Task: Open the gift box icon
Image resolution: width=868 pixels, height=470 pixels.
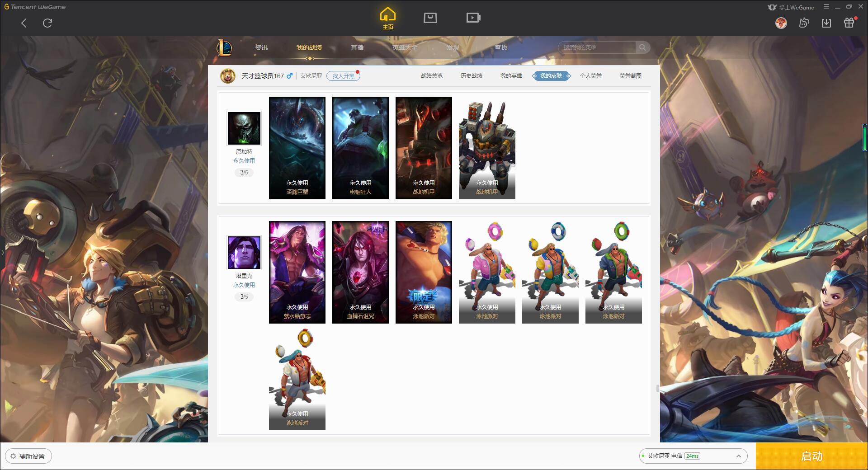Action: point(849,23)
